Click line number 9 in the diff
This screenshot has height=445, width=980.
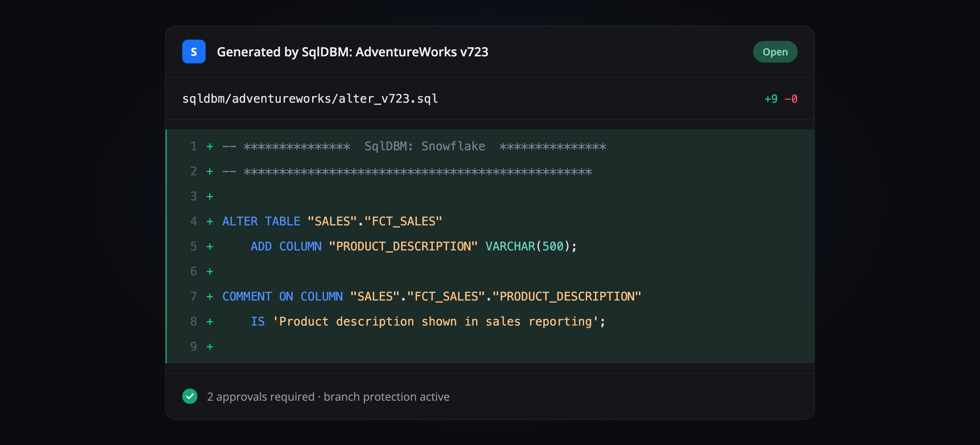pyautogui.click(x=194, y=346)
